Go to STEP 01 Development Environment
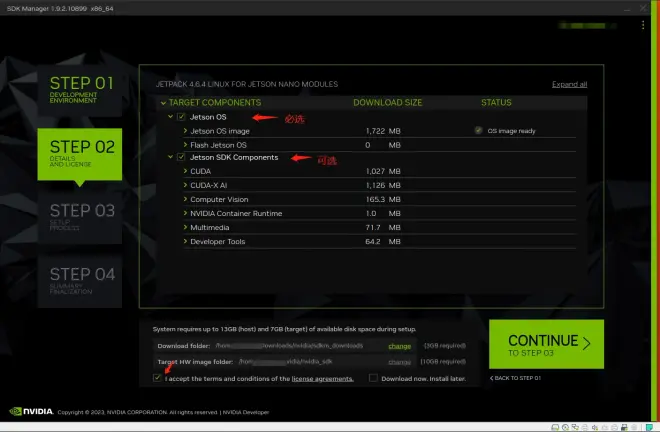The width and height of the screenshot is (660, 432). [x=80, y=90]
